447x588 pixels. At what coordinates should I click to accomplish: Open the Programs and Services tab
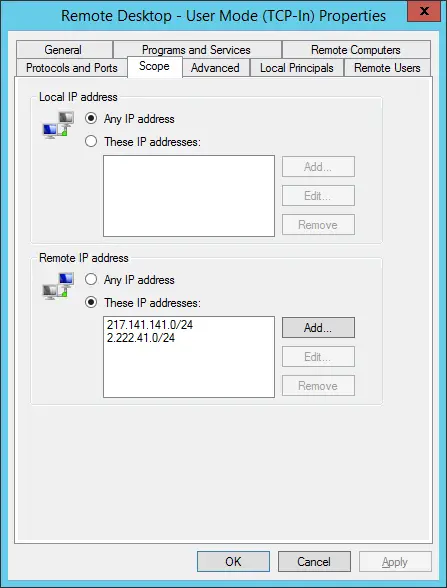(197, 50)
